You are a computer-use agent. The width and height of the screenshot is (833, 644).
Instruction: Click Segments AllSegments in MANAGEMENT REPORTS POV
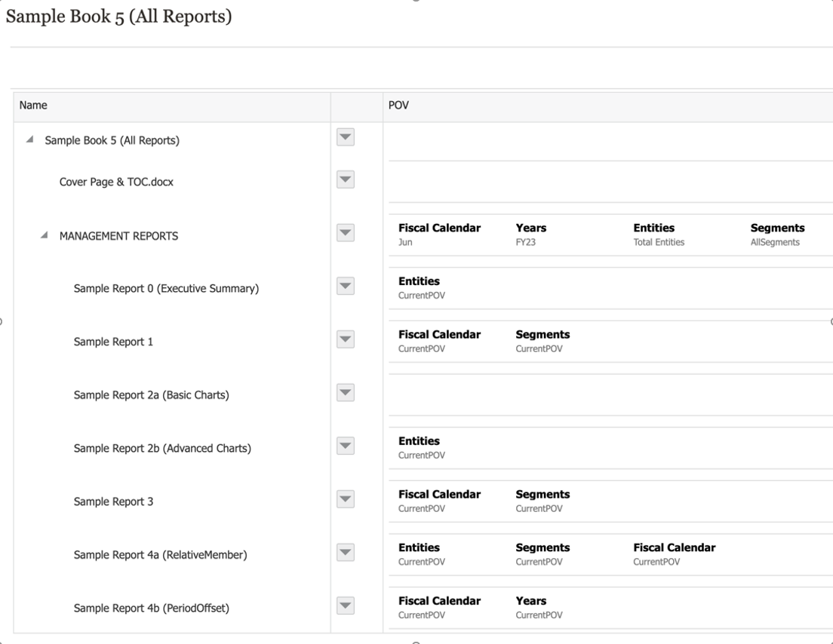coord(777,235)
